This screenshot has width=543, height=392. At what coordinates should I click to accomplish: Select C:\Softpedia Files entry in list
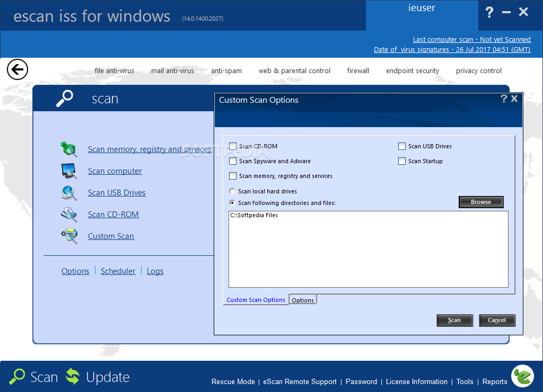coord(254,215)
